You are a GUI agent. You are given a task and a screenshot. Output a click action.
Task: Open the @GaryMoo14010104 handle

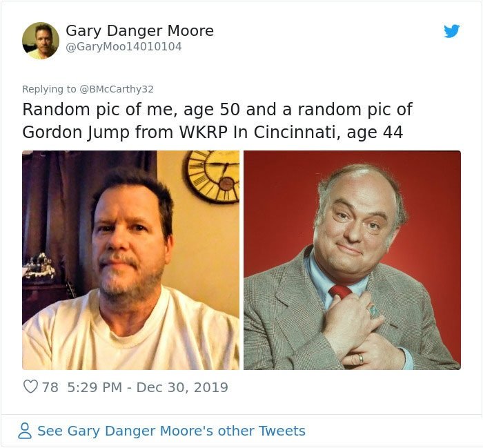124,47
